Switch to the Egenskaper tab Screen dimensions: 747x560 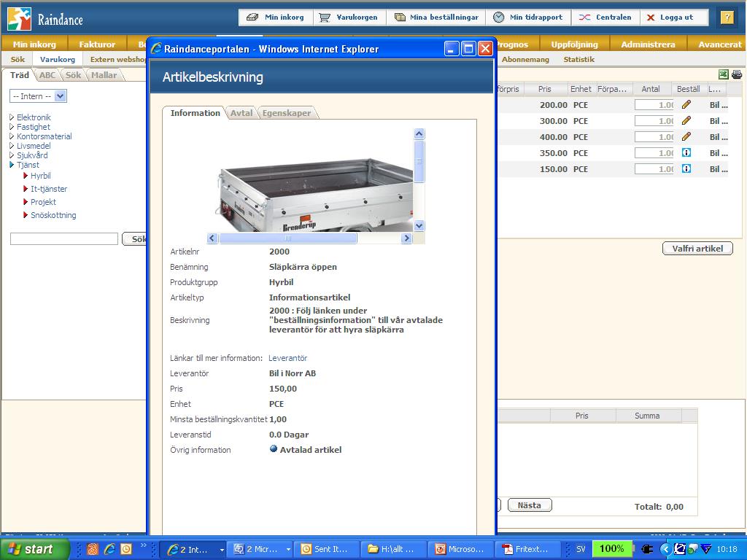point(287,113)
